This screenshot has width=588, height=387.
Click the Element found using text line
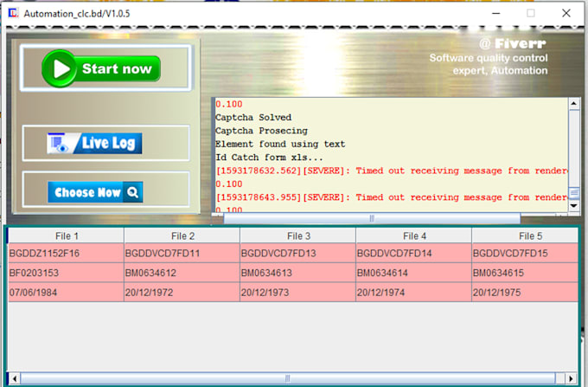(x=280, y=144)
